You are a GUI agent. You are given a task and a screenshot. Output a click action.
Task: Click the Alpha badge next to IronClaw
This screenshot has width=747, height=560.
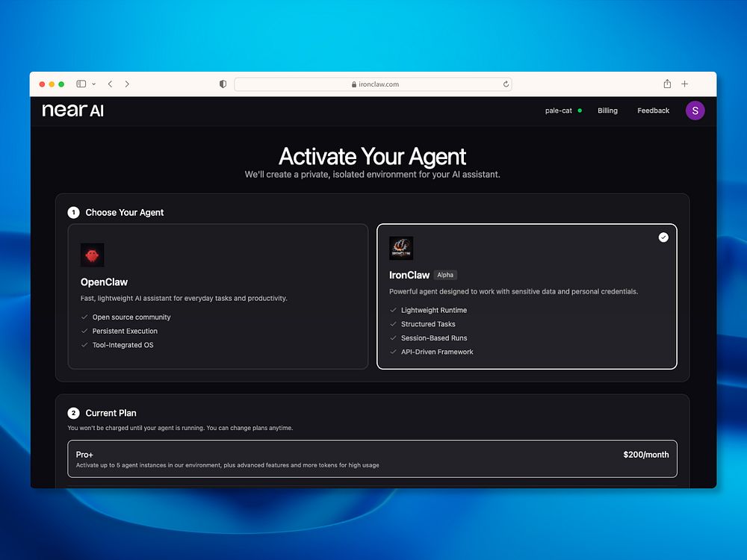coord(445,275)
